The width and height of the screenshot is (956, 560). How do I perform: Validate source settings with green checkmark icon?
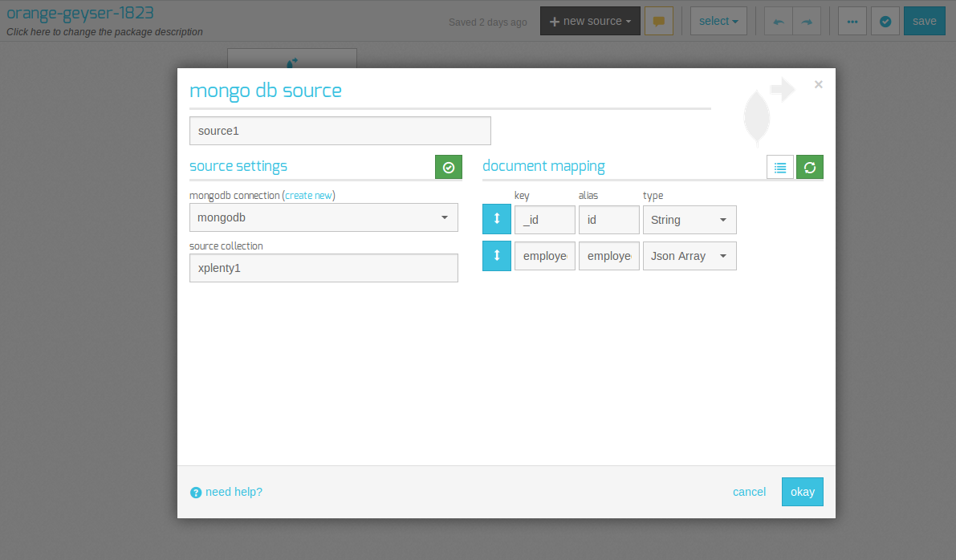coord(449,167)
